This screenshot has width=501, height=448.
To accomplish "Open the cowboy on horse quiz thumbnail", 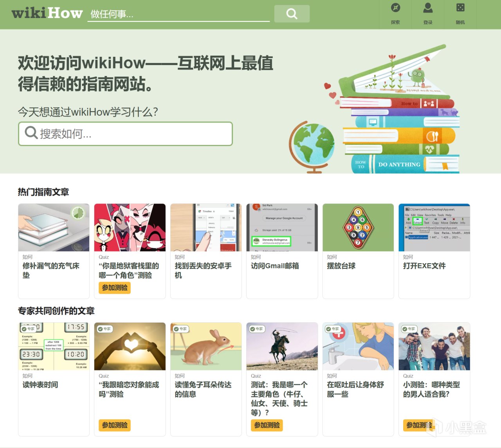I will (x=282, y=347).
